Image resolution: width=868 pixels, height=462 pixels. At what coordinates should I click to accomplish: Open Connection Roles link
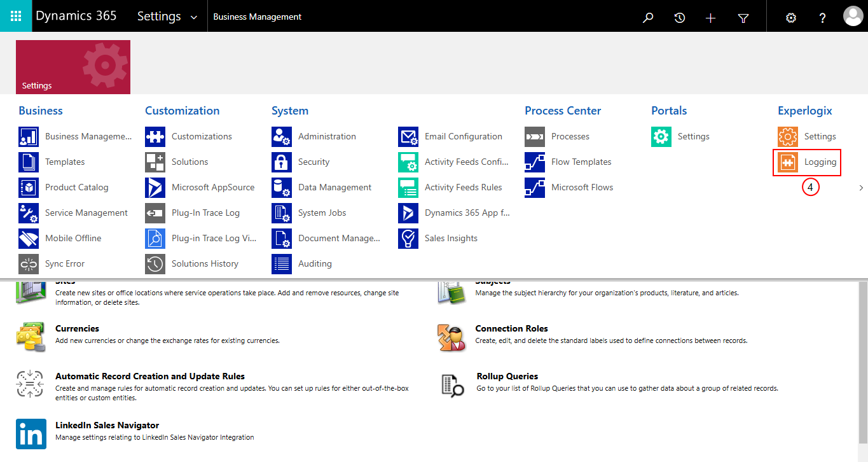(511, 328)
